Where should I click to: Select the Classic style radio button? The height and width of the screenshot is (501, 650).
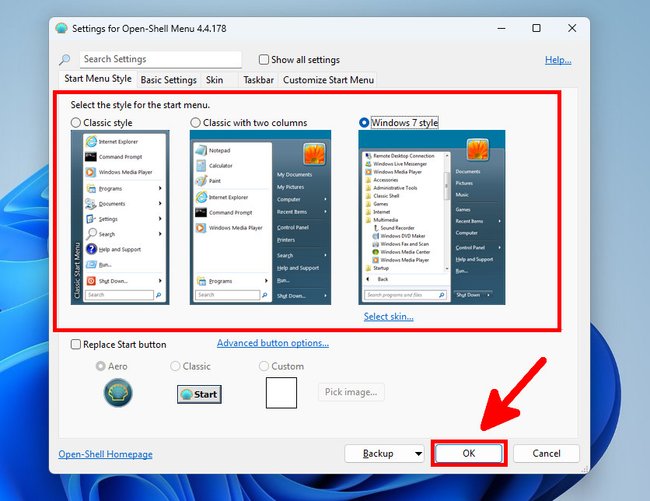tap(76, 123)
